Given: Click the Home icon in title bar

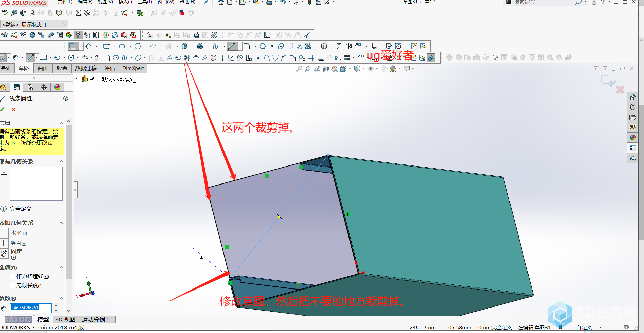Looking at the screenshot, I should (221, 2).
